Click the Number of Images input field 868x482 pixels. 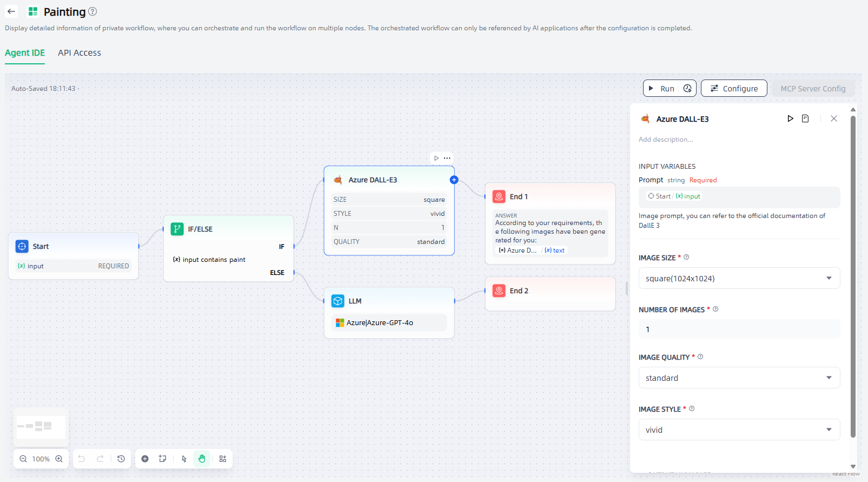(739, 329)
